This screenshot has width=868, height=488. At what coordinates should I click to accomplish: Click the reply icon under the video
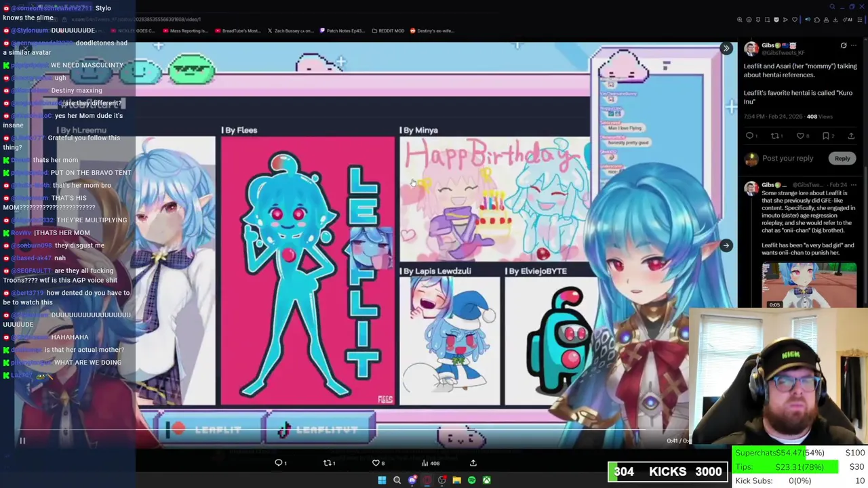point(279,463)
